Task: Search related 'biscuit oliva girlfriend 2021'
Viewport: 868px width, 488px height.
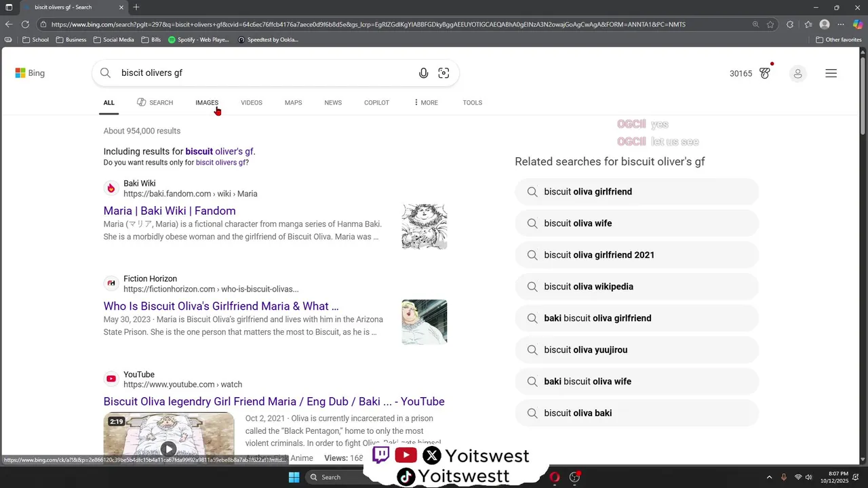Action: [x=637, y=255]
